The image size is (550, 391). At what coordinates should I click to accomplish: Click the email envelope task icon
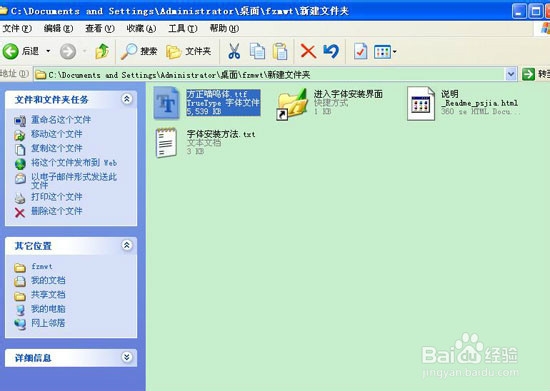[x=20, y=178]
